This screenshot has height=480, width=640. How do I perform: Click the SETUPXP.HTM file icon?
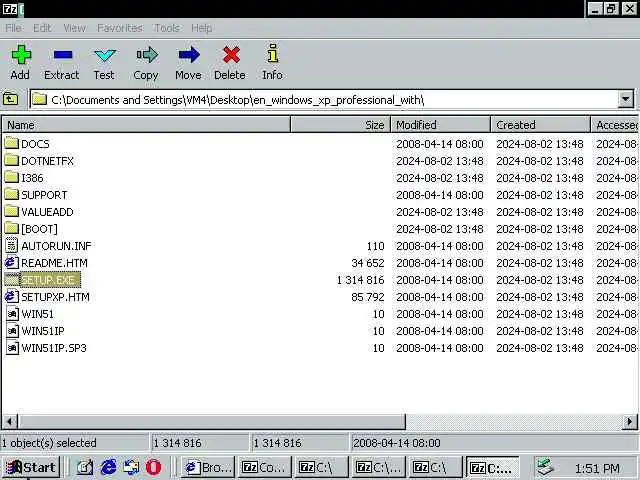[x=12, y=297]
